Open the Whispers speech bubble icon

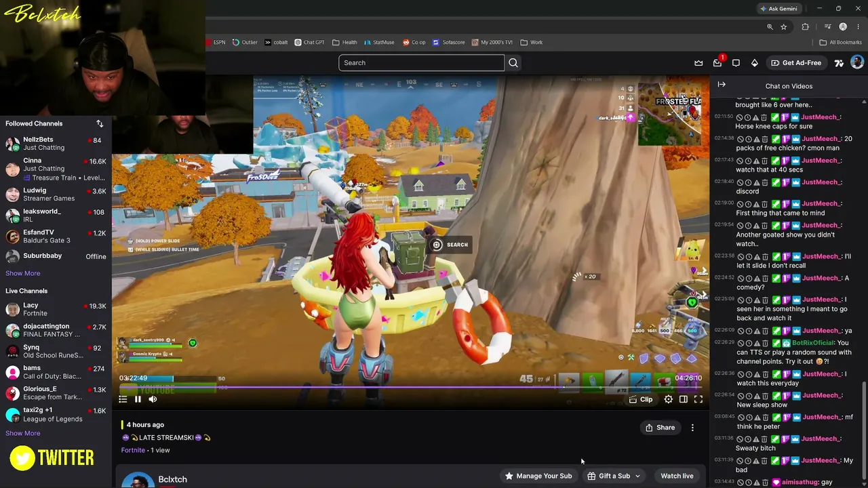(x=736, y=63)
